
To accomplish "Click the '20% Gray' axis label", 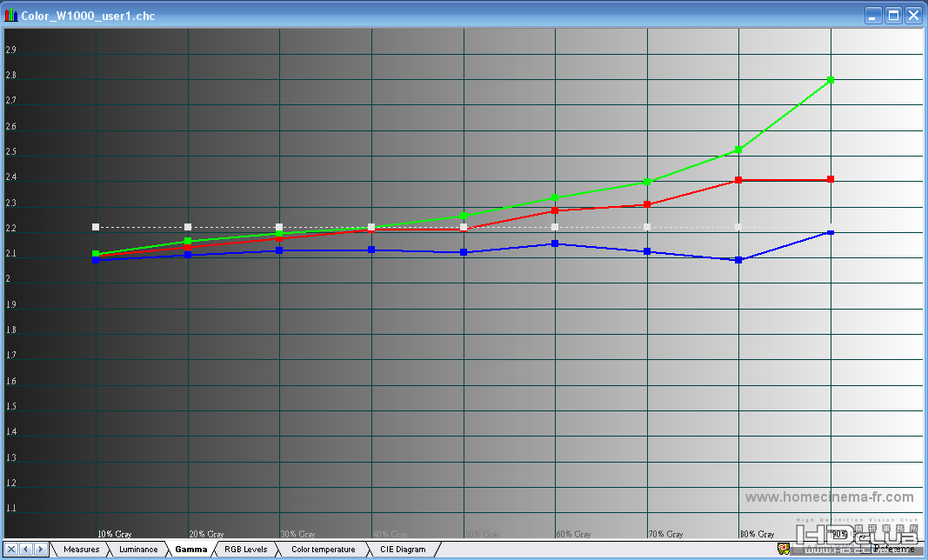I will point(206,534).
